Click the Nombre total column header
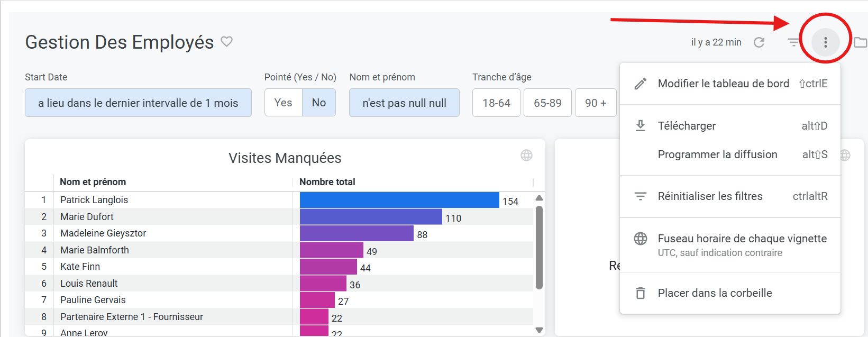Image resolution: width=868 pixels, height=337 pixels. pos(327,182)
